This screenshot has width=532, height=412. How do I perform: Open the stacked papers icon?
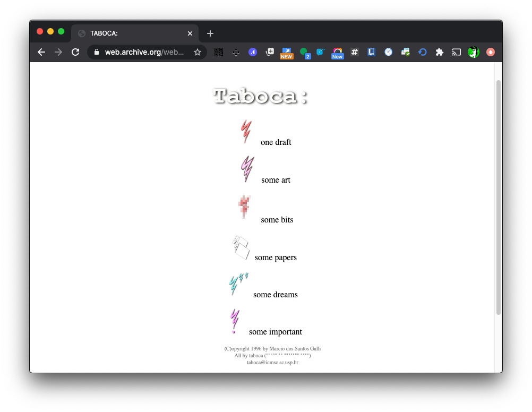click(x=241, y=247)
